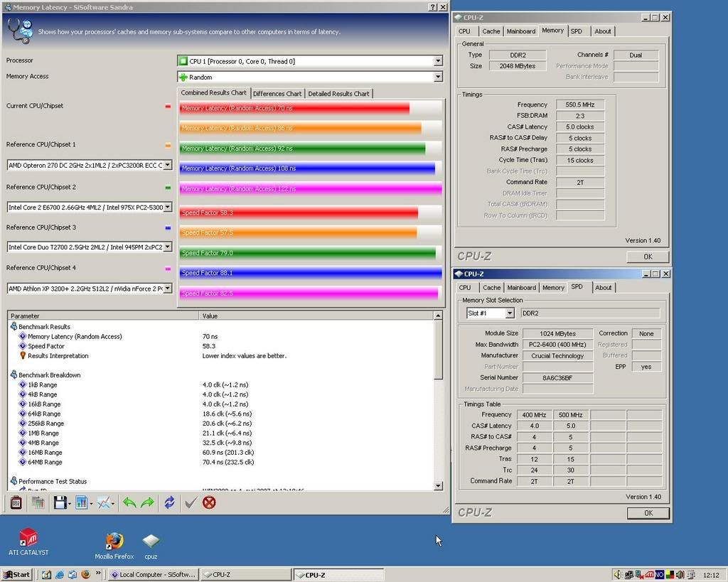Click the Frequency 550.5 MHz field
The height and width of the screenshot is (582, 728).
coord(580,105)
